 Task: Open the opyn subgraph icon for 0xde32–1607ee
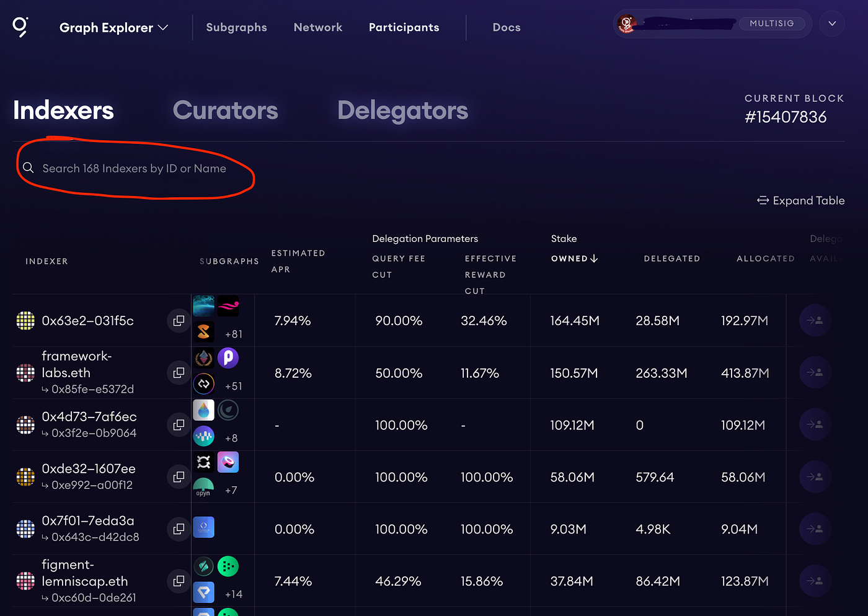tap(203, 488)
